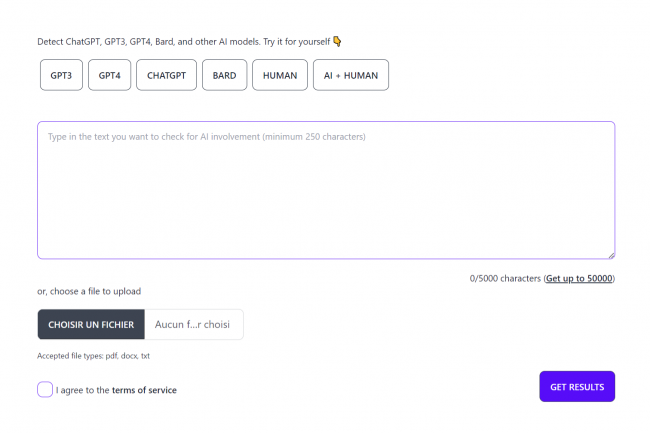Open the Choisir un fichier file picker
Image resolution: width=650 pixels, height=433 pixels.
click(x=91, y=324)
